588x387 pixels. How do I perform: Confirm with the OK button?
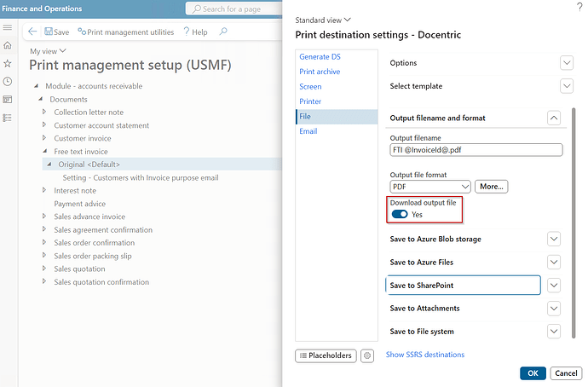pos(533,373)
